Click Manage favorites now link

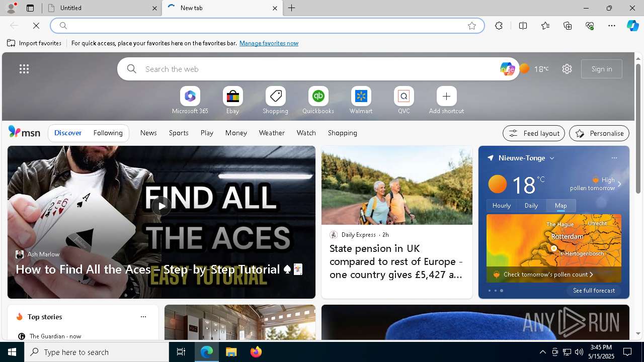click(x=269, y=43)
